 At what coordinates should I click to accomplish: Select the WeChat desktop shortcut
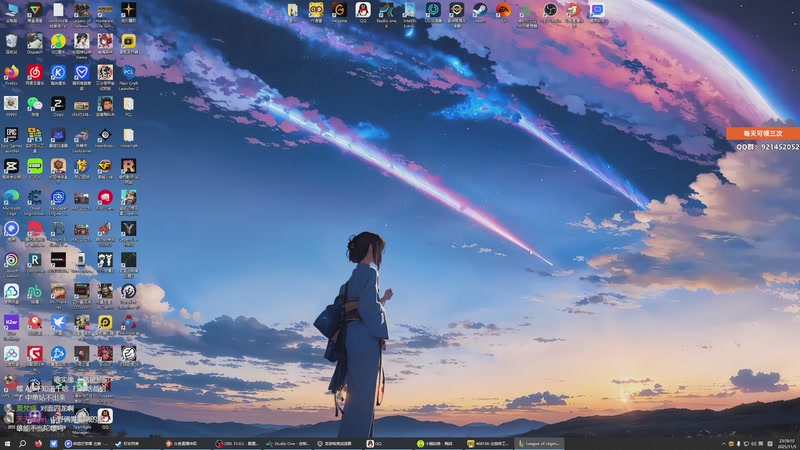[x=35, y=106]
